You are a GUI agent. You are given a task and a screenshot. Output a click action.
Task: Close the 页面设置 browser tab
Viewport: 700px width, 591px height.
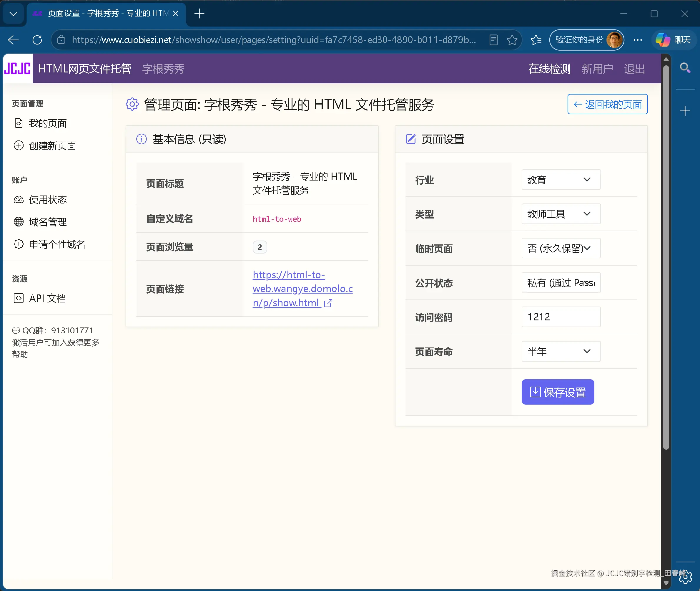tap(175, 14)
